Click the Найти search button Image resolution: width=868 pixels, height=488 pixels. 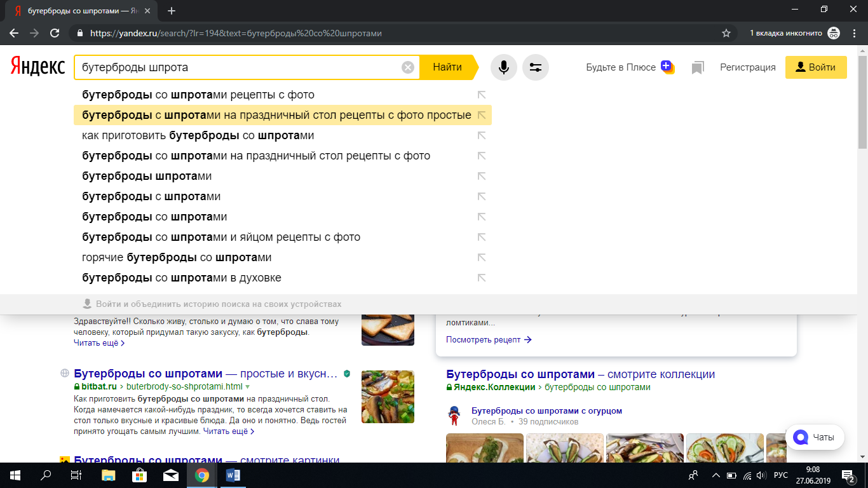[449, 67]
